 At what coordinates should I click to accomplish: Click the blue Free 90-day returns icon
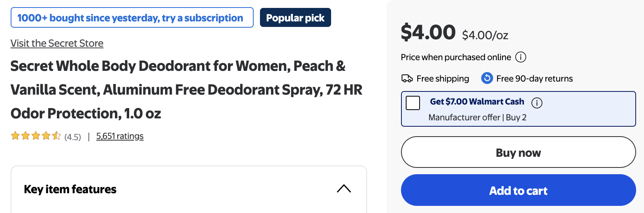pyautogui.click(x=487, y=78)
